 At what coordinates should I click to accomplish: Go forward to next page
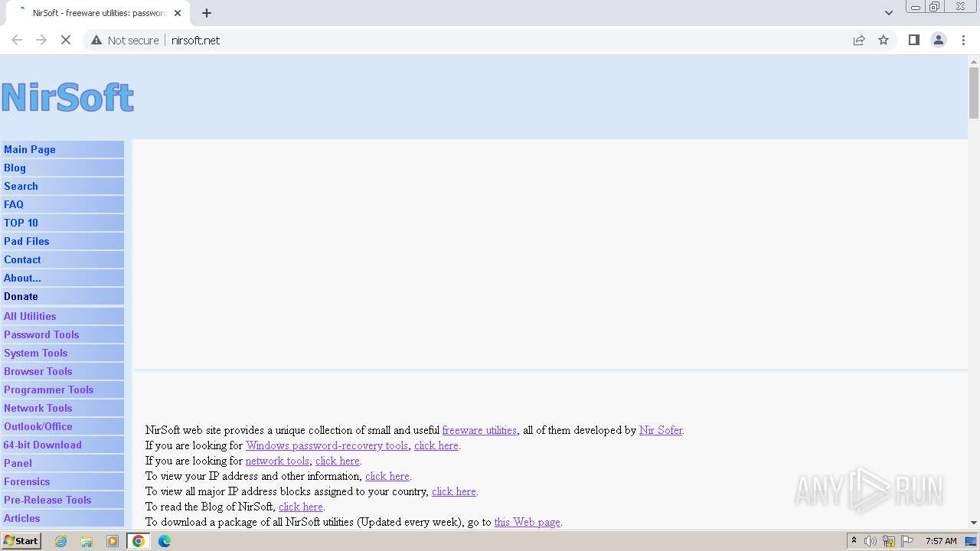(41, 40)
